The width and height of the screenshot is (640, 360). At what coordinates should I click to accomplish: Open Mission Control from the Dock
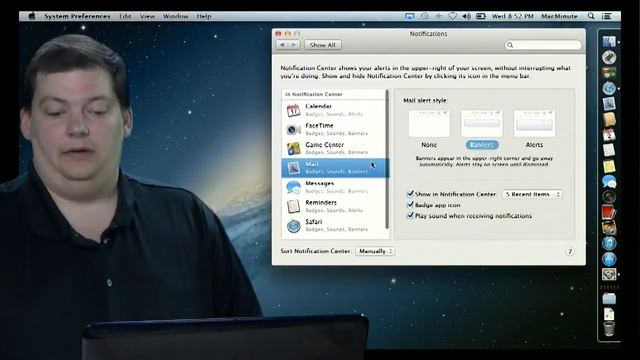[609, 73]
